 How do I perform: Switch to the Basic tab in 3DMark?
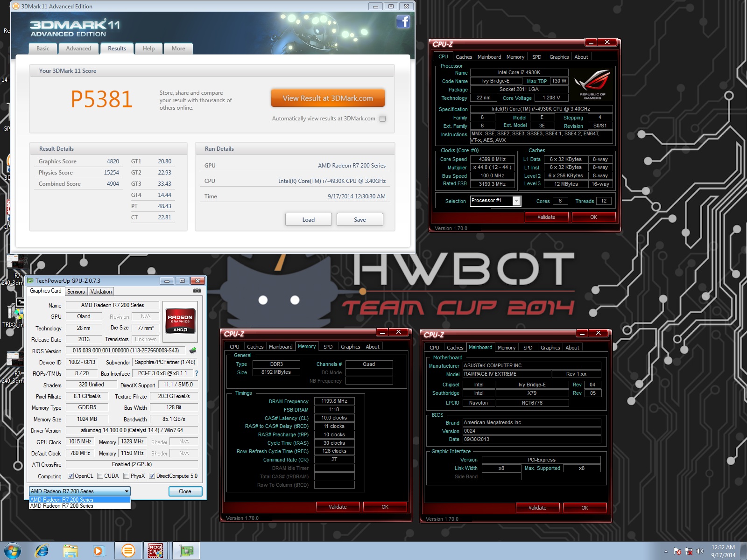coord(43,49)
